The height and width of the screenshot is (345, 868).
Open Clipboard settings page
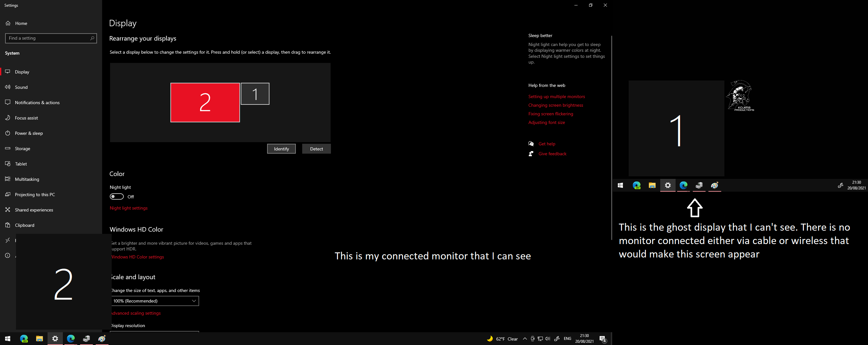[x=24, y=225]
